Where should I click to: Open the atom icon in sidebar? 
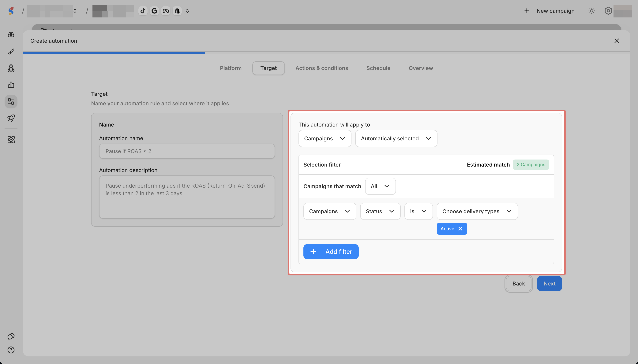pyautogui.click(x=11, y=139)
